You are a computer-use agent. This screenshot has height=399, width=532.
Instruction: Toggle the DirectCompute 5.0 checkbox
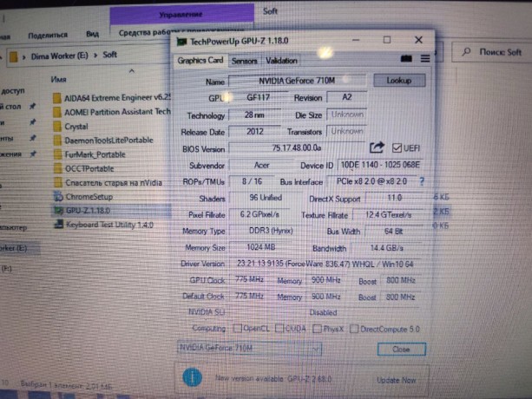click(353, 329)
